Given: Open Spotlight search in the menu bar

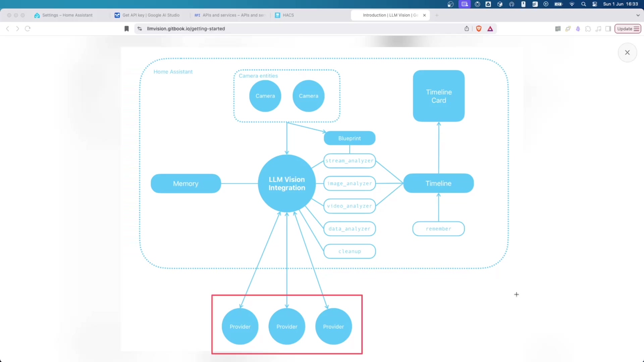Looking at the screenshot, I should click(584, 4).
